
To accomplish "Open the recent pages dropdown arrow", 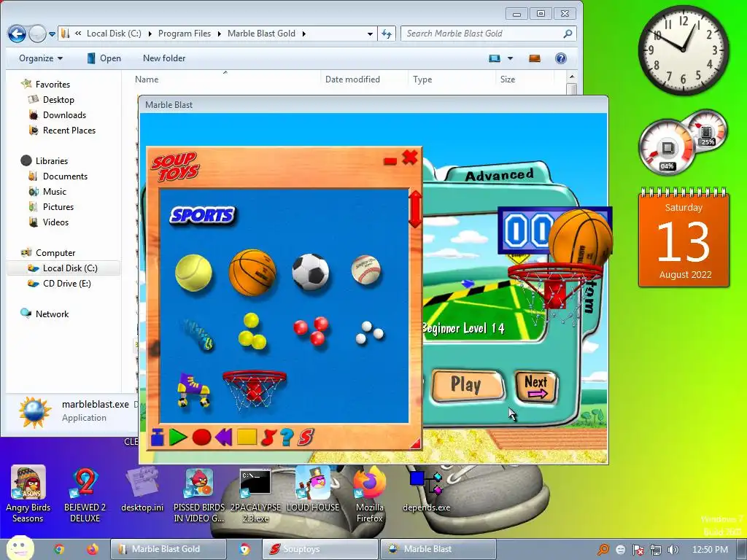I will coord(52,34).
